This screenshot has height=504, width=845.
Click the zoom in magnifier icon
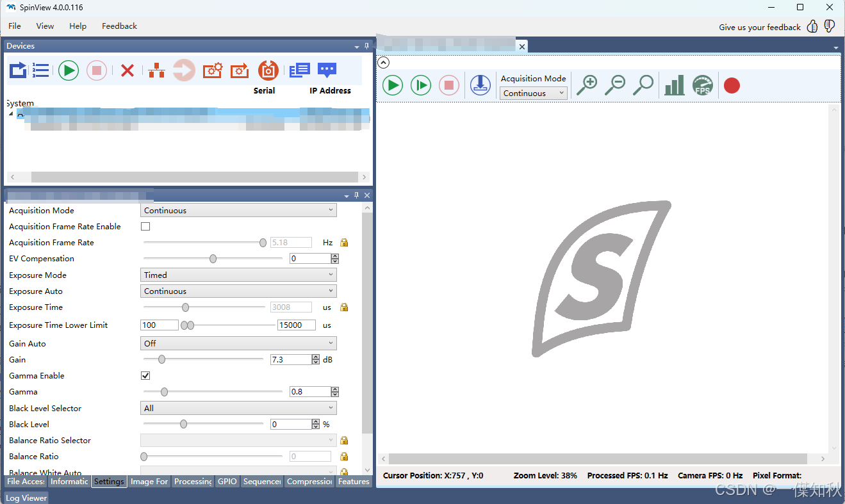[x=587, y=85]
